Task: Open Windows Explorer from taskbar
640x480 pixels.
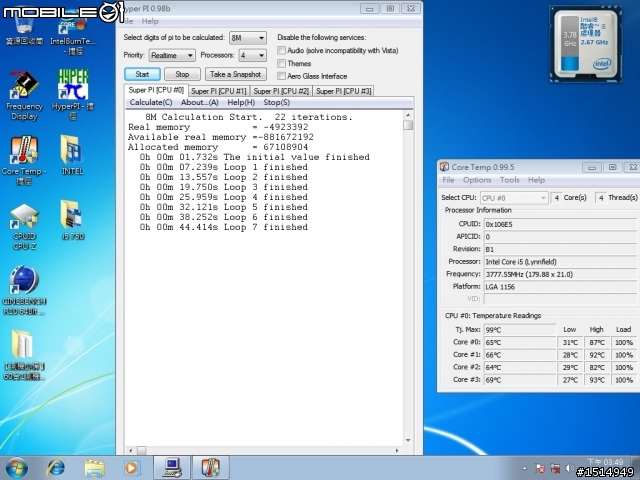Action: pos(94,468)
